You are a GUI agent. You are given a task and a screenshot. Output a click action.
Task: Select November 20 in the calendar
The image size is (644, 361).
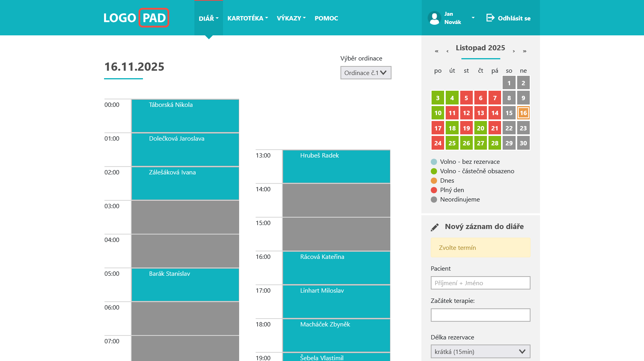pos(480,128)
